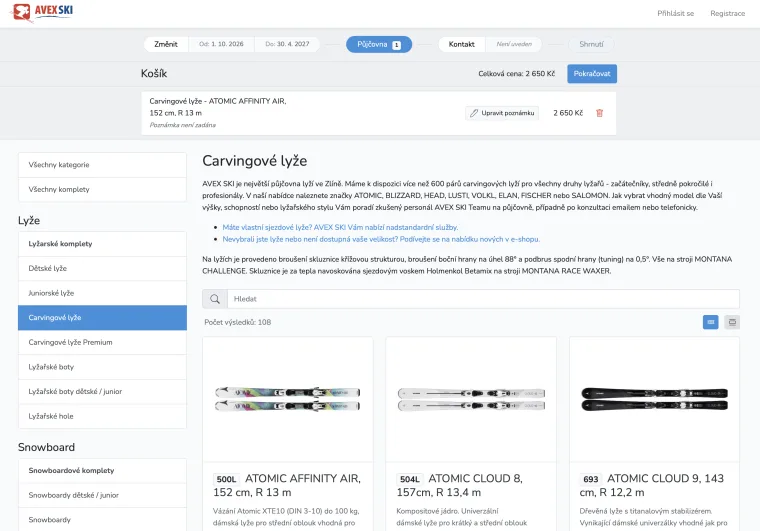760x531 pixels.
Task: Click the Poznámka není zadána text
Action: click(183, 125)
